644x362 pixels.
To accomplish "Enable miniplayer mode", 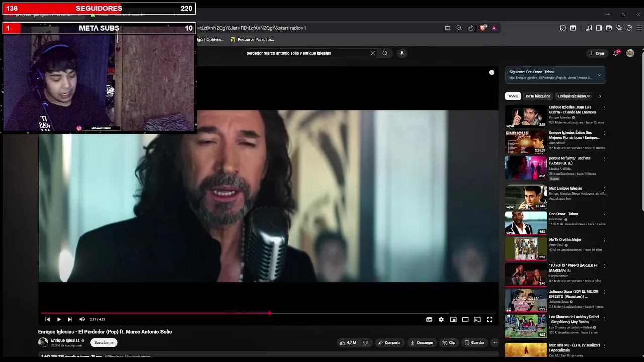I will coord(453,319).
